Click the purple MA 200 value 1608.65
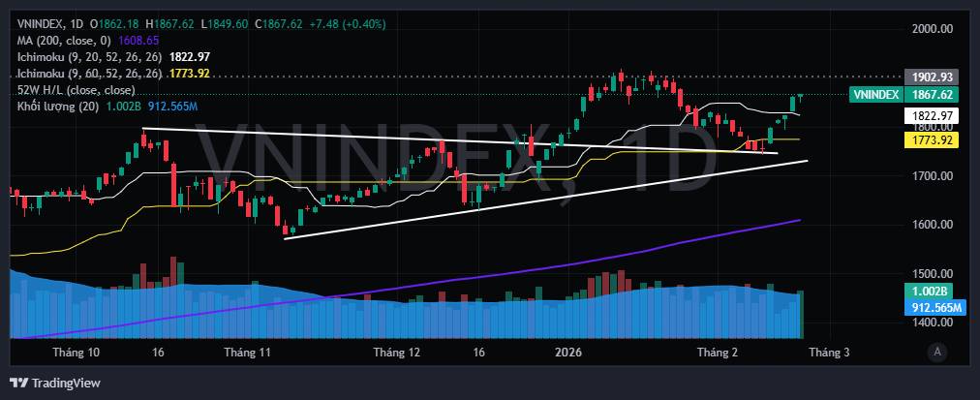Image resolution: width=980 pixels, height=400 pixels. coord(138,40)
